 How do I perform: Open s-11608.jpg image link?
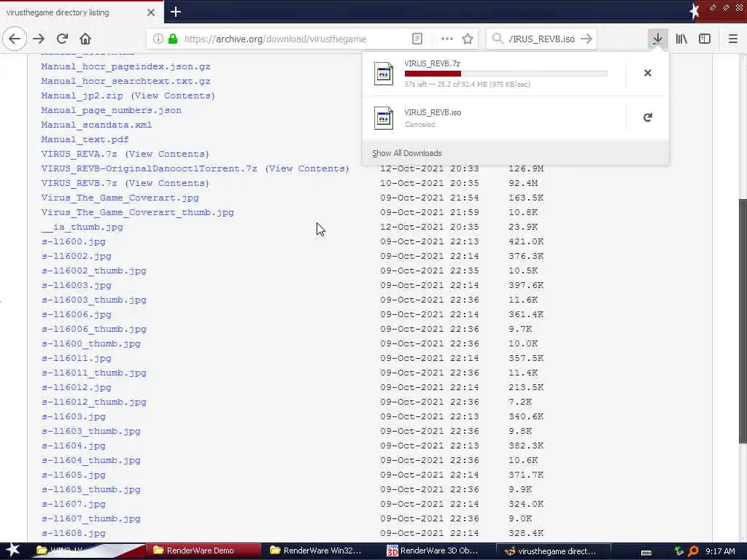click(x=74, y=533)
